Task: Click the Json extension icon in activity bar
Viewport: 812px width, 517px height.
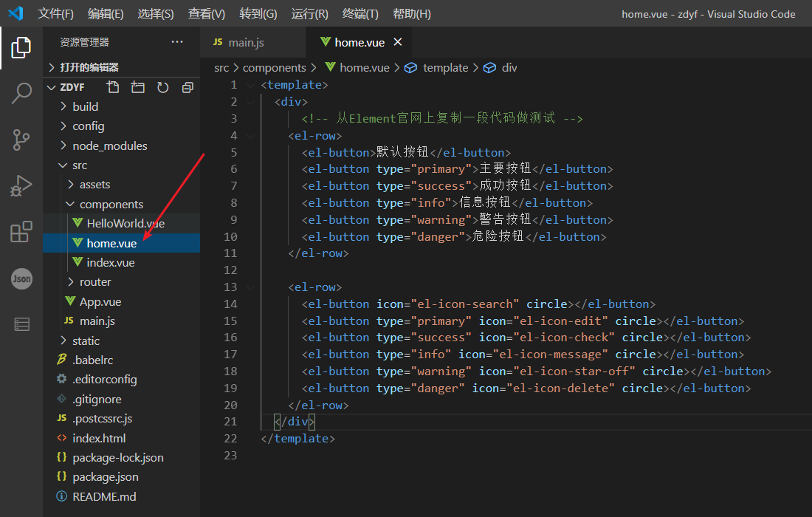Action: coord(21,278)
